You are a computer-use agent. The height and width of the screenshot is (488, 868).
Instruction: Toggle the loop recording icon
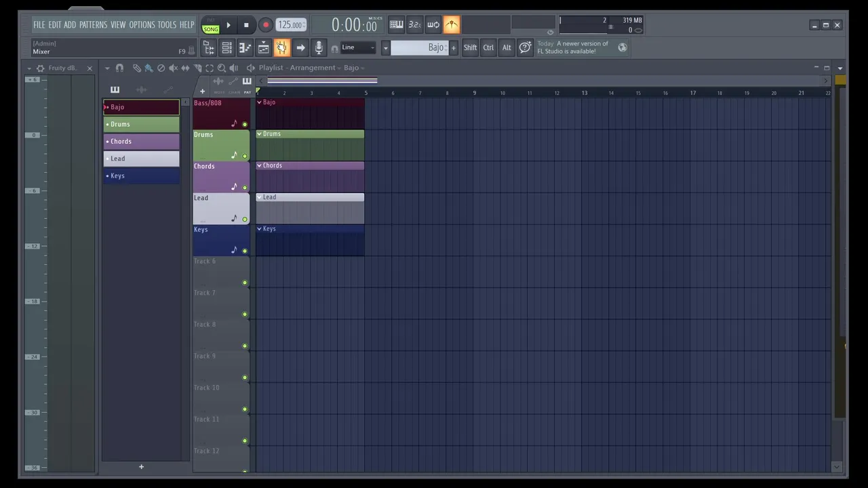point(433,25)
